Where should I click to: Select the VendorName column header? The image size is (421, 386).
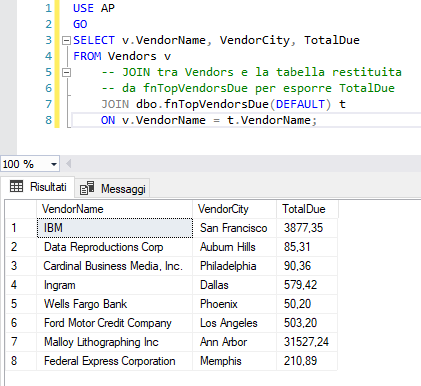point(114,209)
